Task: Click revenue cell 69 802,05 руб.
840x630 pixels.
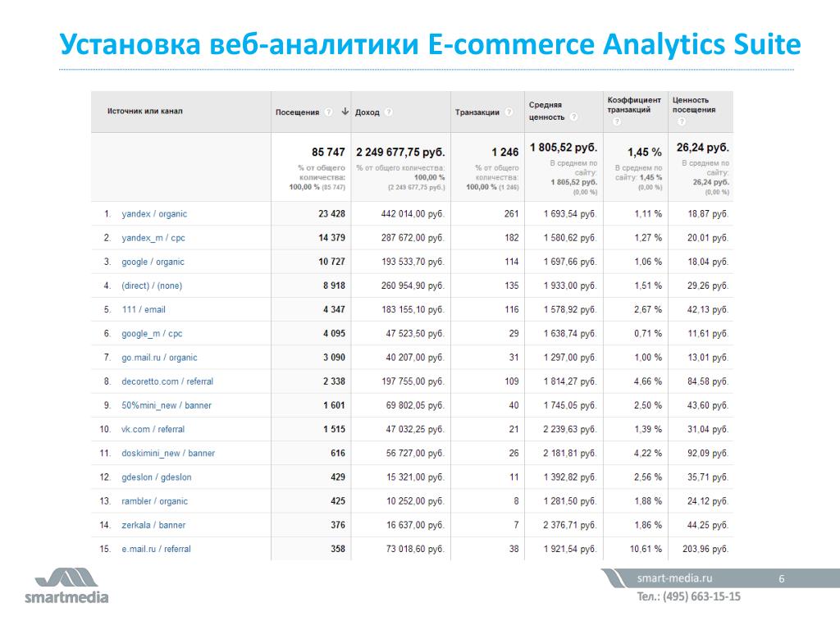Action: click(x=415, y=405)
